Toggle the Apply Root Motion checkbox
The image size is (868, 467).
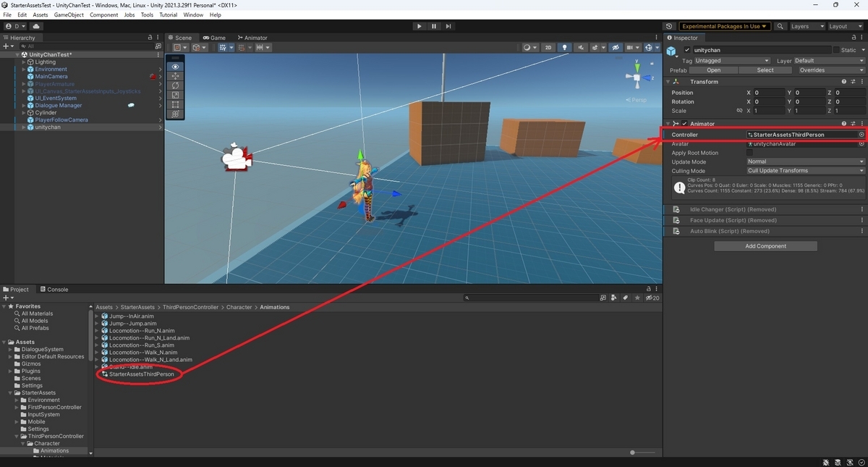pos(749,153)
